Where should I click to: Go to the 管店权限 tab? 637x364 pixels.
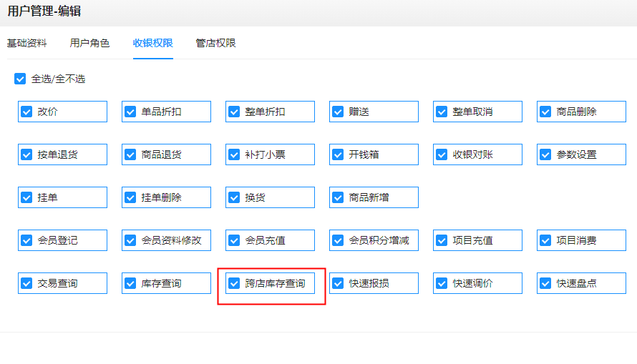click(x=215, y=43)
